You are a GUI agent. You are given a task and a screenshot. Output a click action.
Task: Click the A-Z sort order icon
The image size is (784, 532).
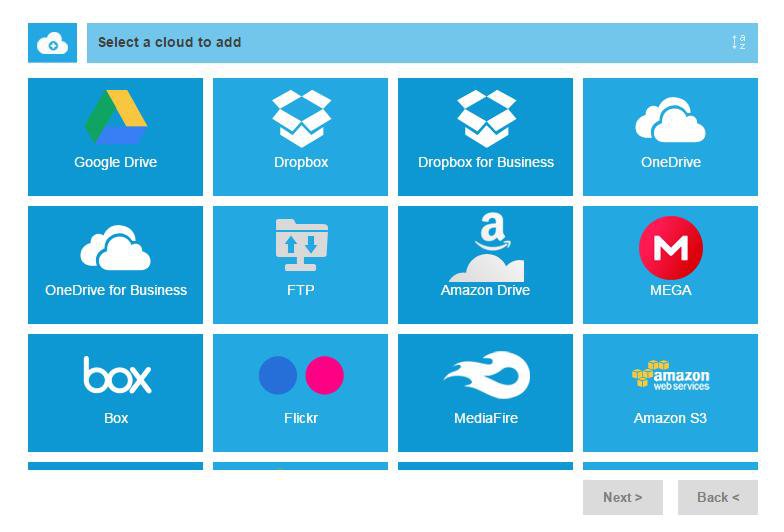(738, 42)
